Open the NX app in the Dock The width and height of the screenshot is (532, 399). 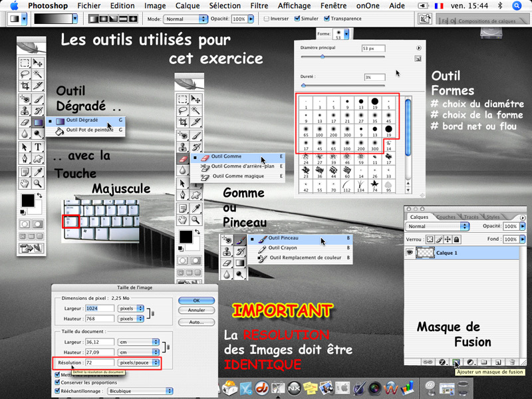[294, 387]
